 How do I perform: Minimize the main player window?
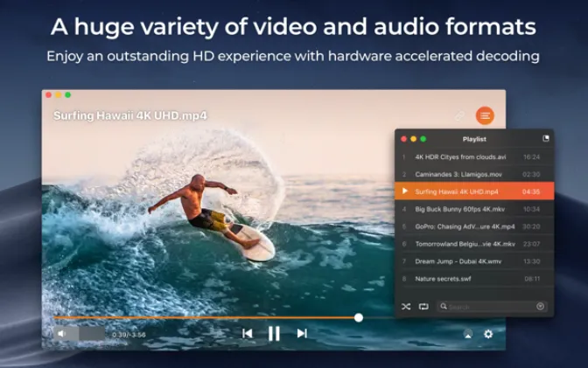click(x=58, y=95)
